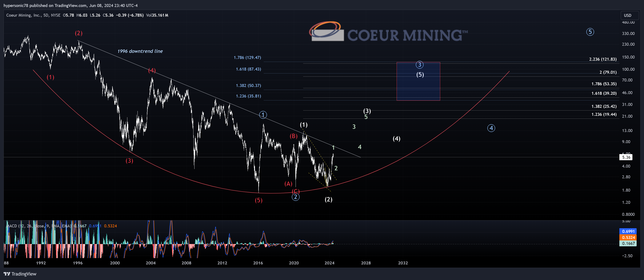The image size is (644, 280).
Task: Click the circled 4 wave label
Action: coord(491,128)
